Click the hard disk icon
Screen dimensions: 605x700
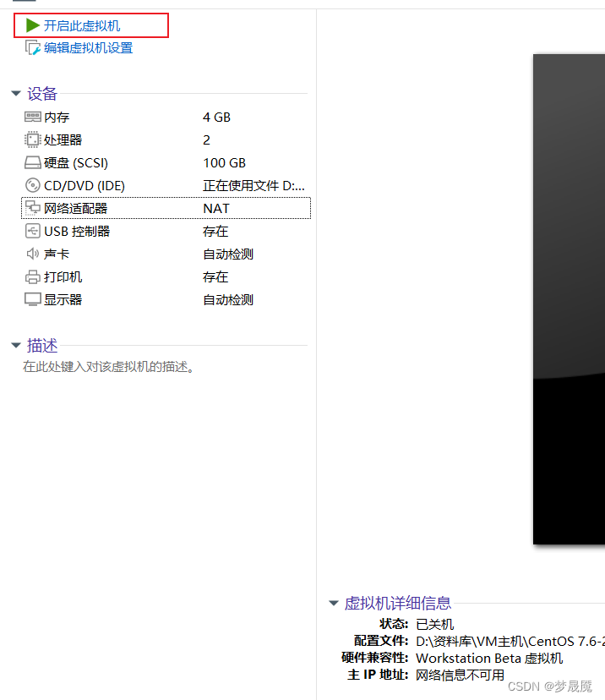[x=33, y=162]
